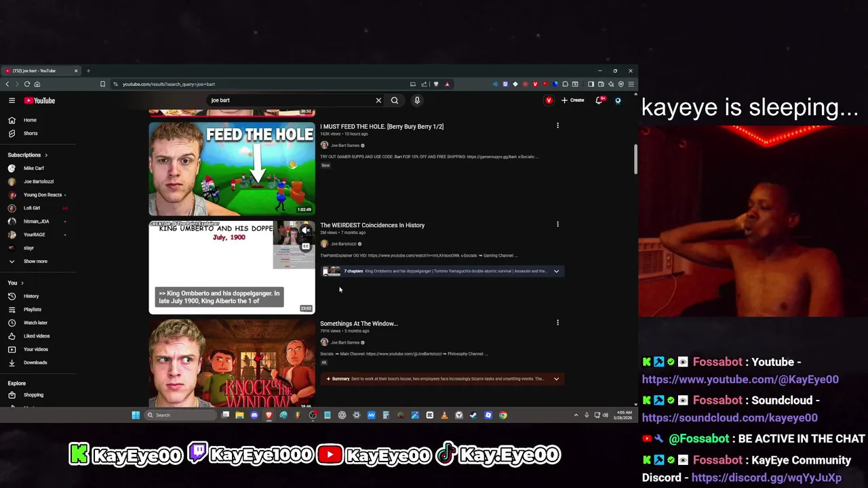Image resolution: width=868 pixels, height=488 pixels.
Task: Expand Subscriptions section header
Action: [x=28, y=155]
